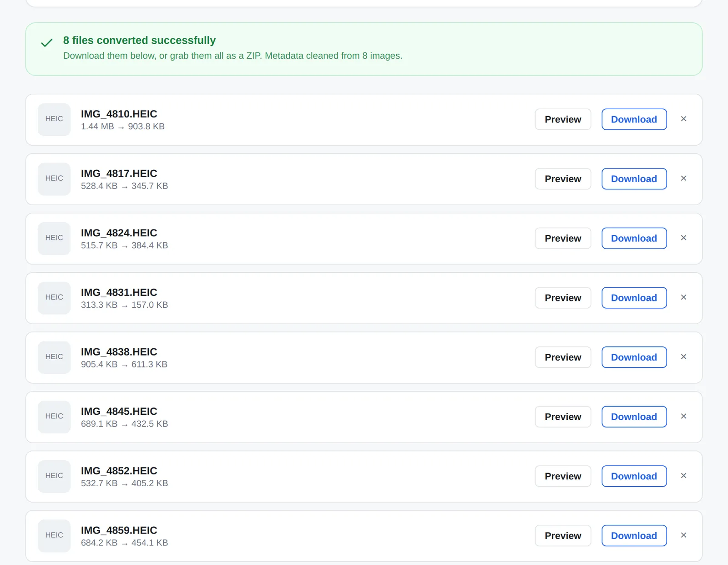Screen dimensions: 728x565
Task: Click the HEIC badge for IMG_4852.HEIC
Action: click(54, 476)
